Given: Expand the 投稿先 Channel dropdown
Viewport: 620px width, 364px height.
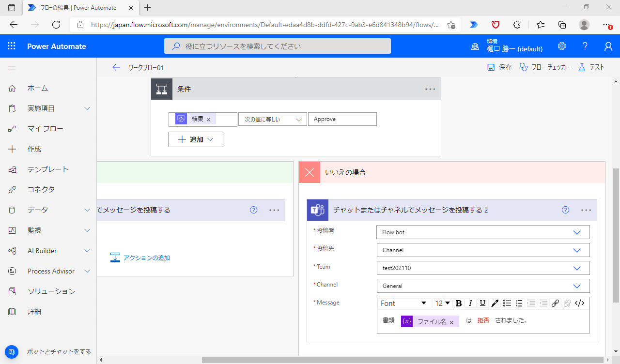Looking at the screenshot, I should coord(483,250).
